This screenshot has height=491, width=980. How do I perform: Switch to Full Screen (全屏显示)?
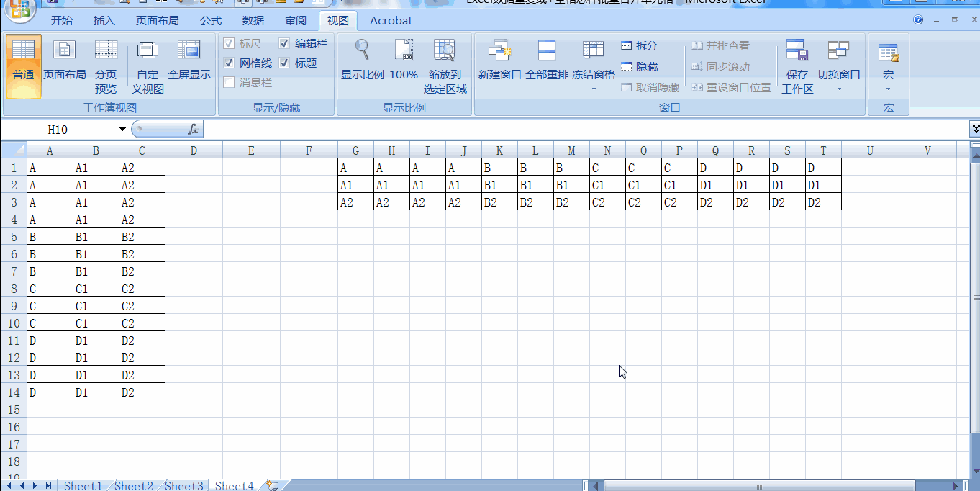click(189, 60)
